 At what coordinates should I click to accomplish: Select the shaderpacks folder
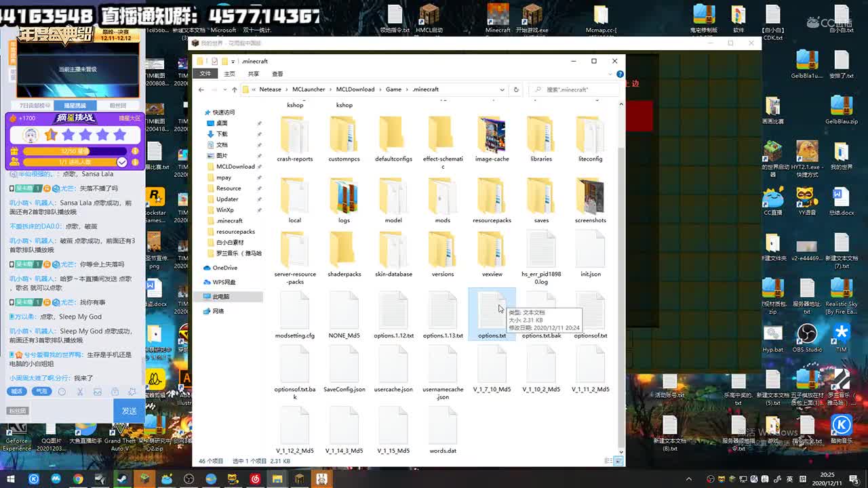pos(344,255)
